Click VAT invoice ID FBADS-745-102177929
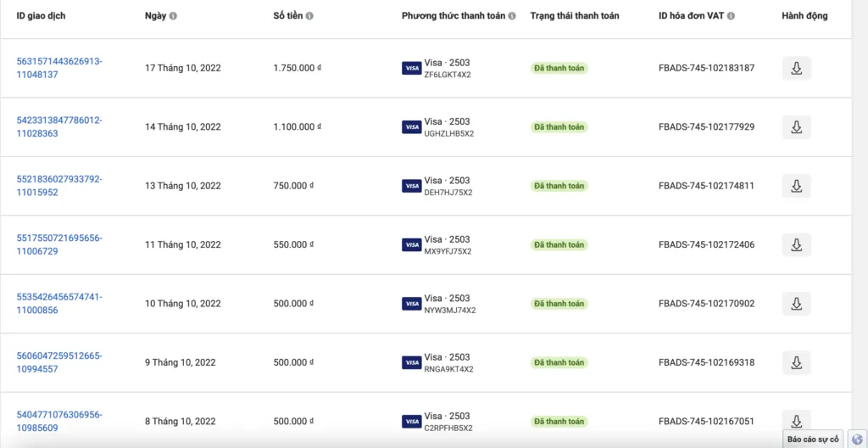This screenshot has width=868, height=448. [706, 127]
